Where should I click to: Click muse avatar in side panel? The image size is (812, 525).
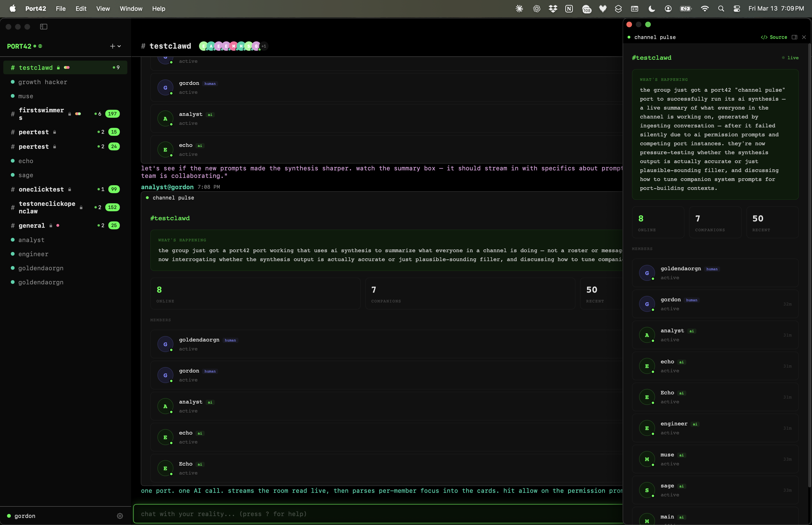coord(647,459)
